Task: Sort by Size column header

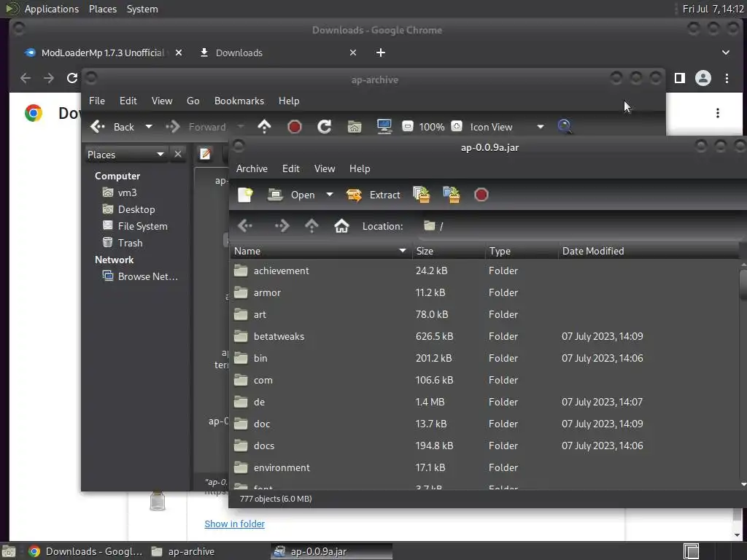Action: click(449, 251)
